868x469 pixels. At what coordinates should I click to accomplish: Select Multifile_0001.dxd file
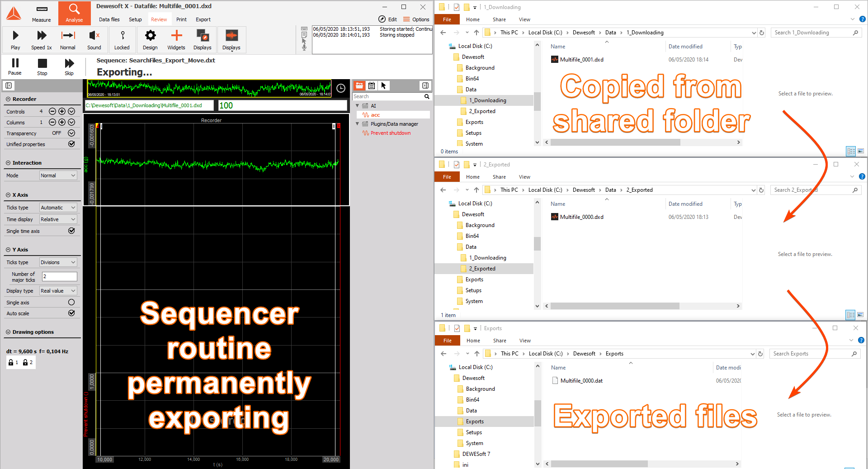(x=581, y=59)
